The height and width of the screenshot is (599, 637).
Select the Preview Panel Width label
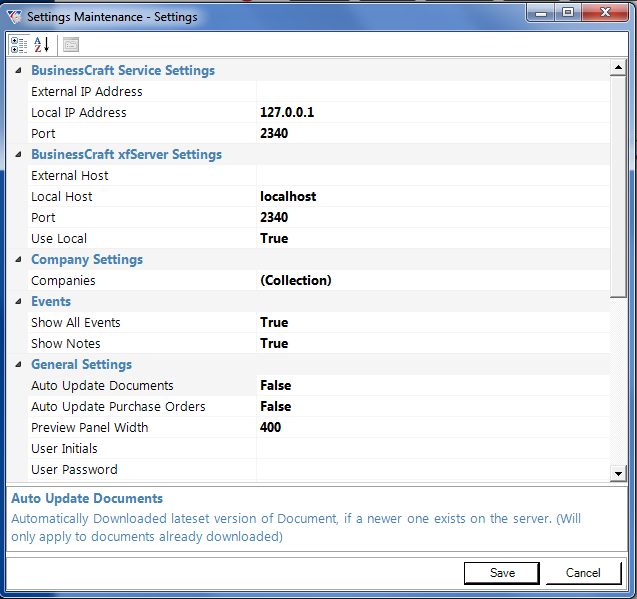(90, 428)
